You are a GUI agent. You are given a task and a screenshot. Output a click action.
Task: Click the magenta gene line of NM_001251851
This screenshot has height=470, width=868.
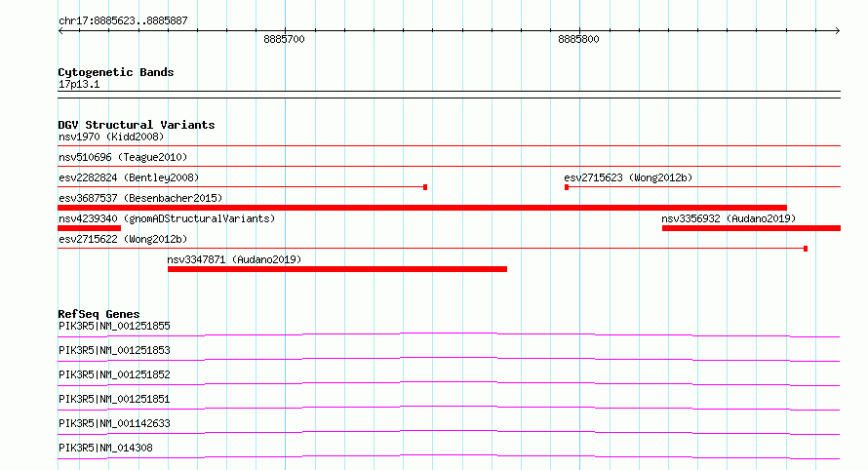pos(449,408)
